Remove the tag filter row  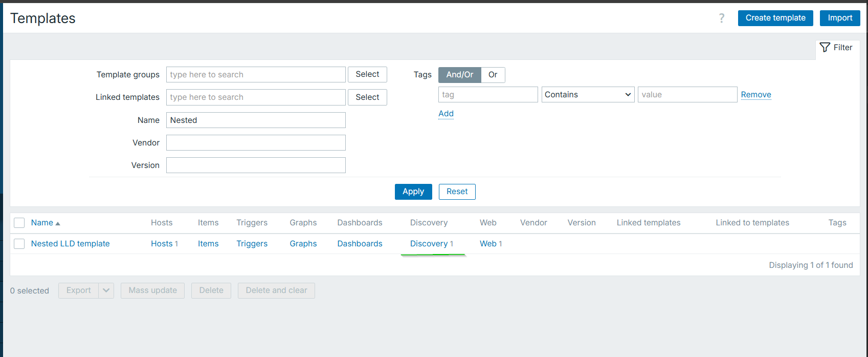point(755,95)
